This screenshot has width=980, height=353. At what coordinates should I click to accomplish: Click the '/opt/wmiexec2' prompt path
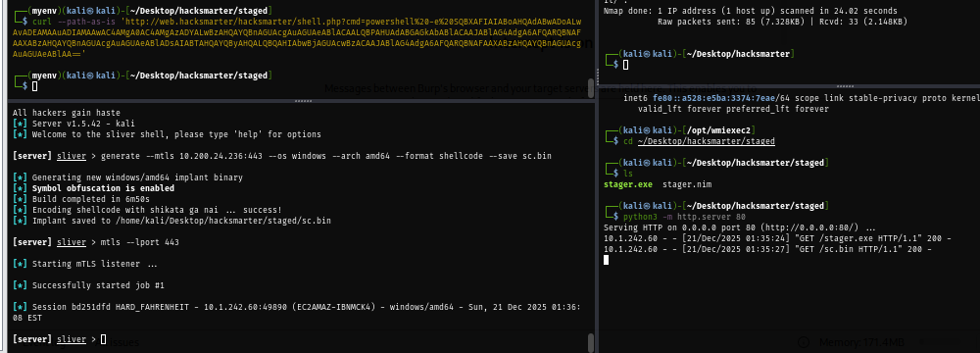(717, 130)
